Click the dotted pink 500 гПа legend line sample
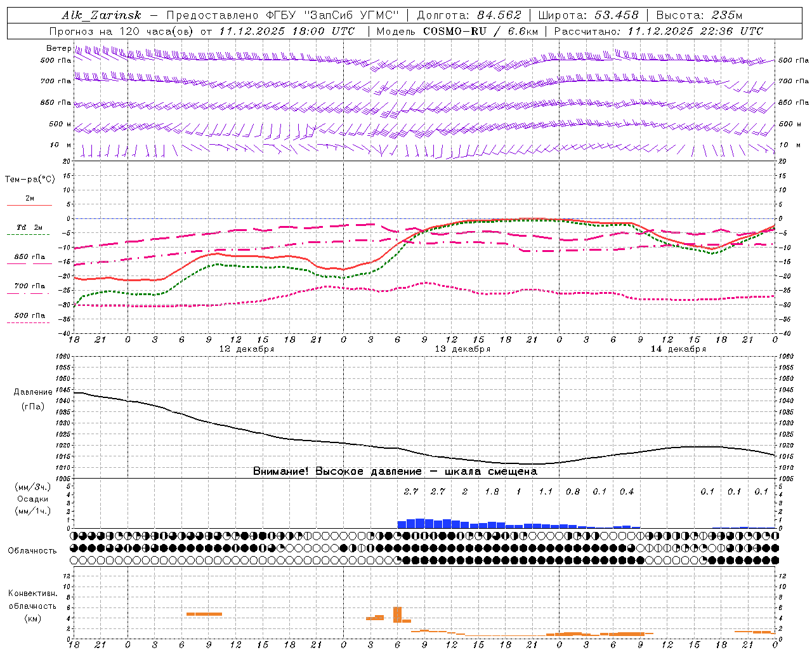The image size is (812, 650). (x=29, y=322)
